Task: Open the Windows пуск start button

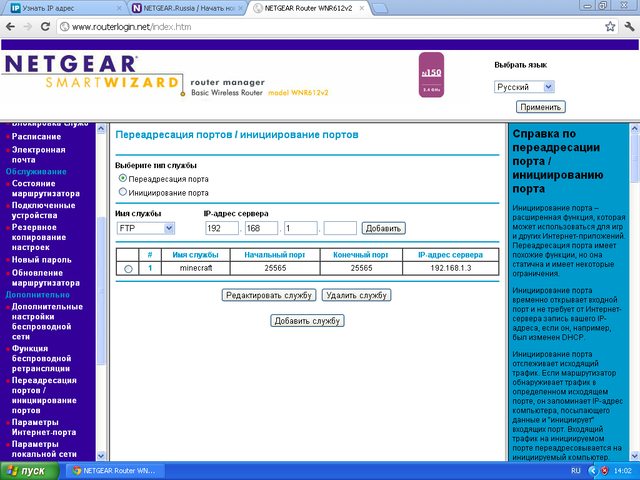Action: (29, 471)
